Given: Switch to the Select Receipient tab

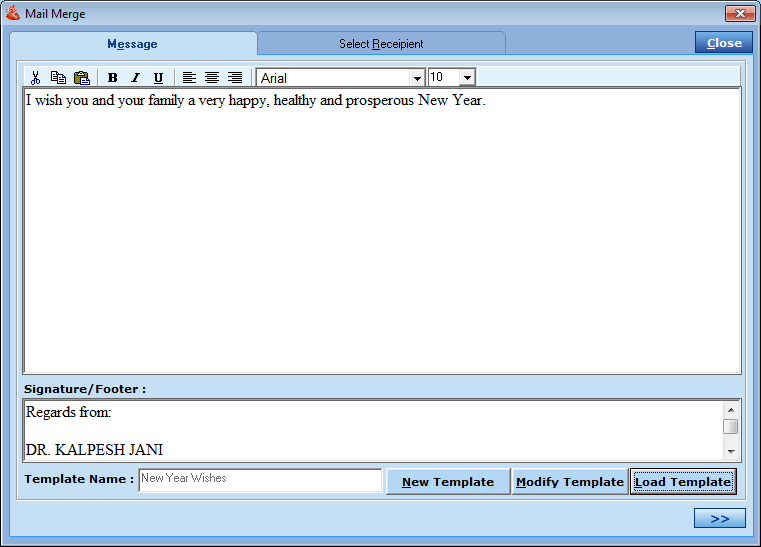Looking at the screenshot, I should (x=381, y=44).
